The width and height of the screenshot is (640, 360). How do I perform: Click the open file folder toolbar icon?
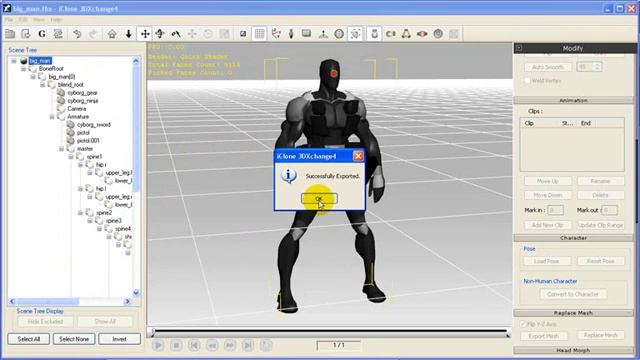[10, 34]
